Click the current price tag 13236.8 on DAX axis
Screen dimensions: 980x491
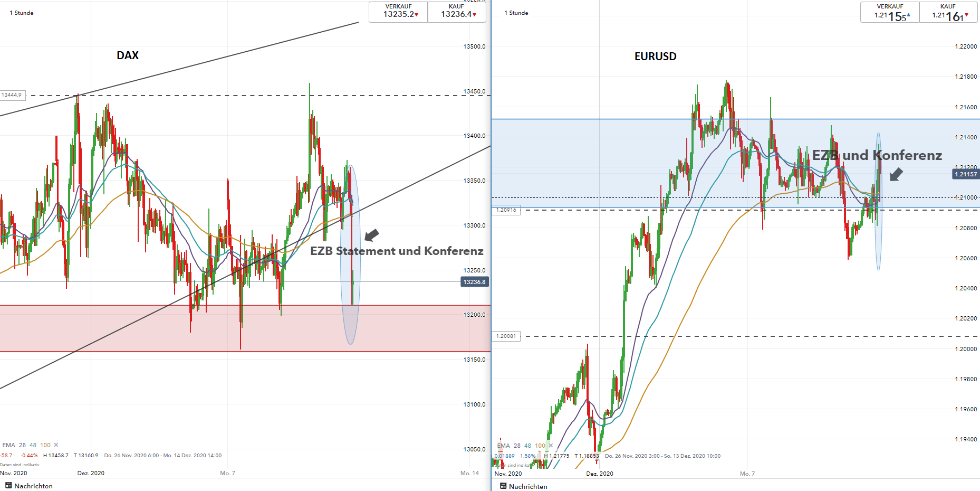pos(475,282)
